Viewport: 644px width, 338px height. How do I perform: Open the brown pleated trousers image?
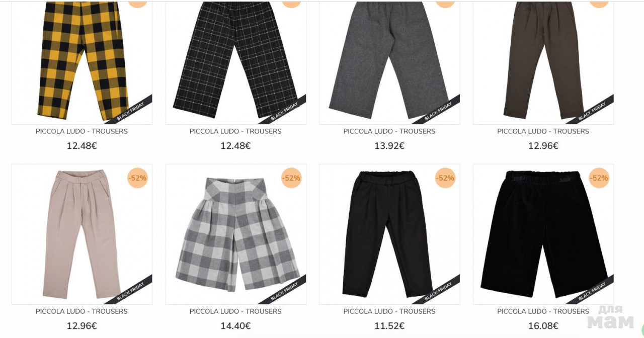pos(543,63)
